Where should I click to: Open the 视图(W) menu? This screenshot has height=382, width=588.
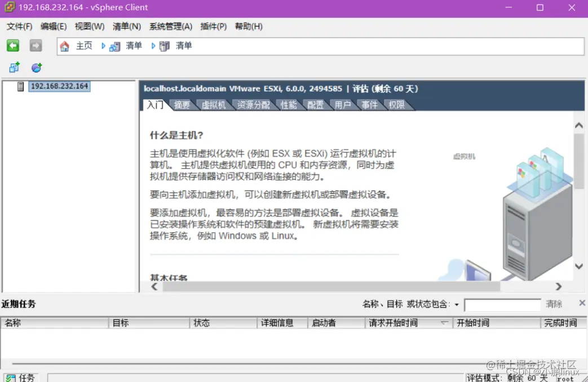point(89,26)
